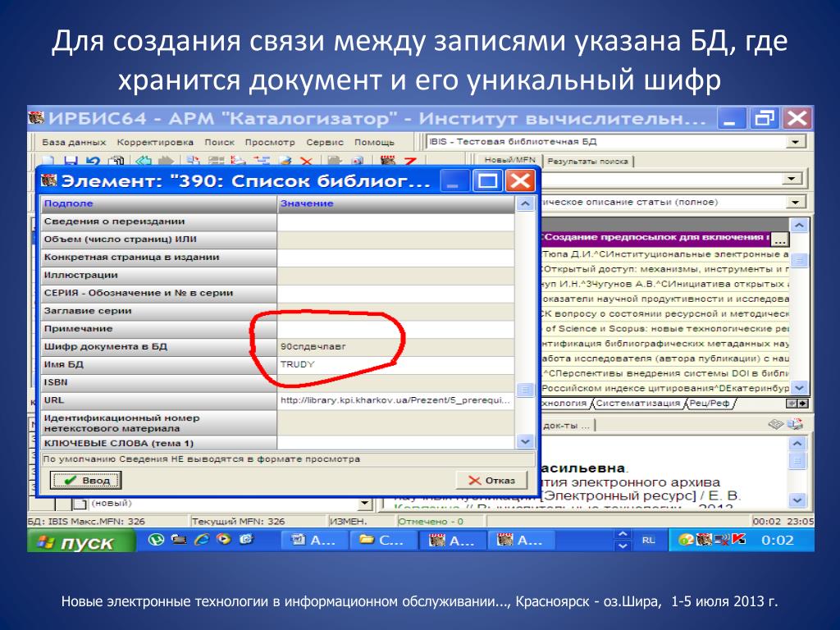This screenshot has width=840, height=630.
Task: Click the red K Kaspersky tray icon
Action: pyautogui.click(x=739, y=540)
